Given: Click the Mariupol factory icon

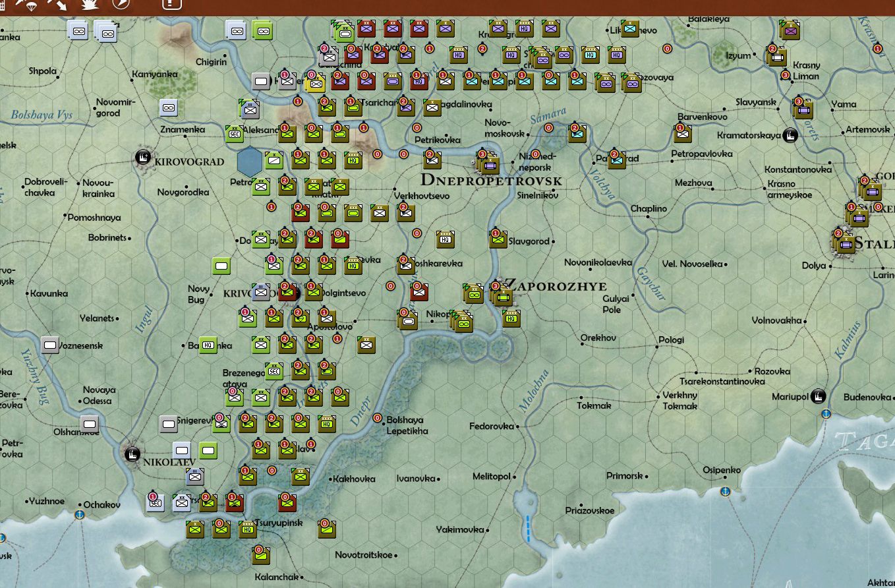Looking at the screenshot, I should tap(818, 396).
